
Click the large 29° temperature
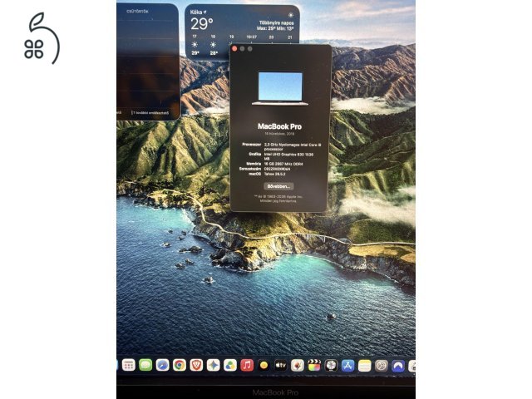pyautogui.click(x=201, y=24)
